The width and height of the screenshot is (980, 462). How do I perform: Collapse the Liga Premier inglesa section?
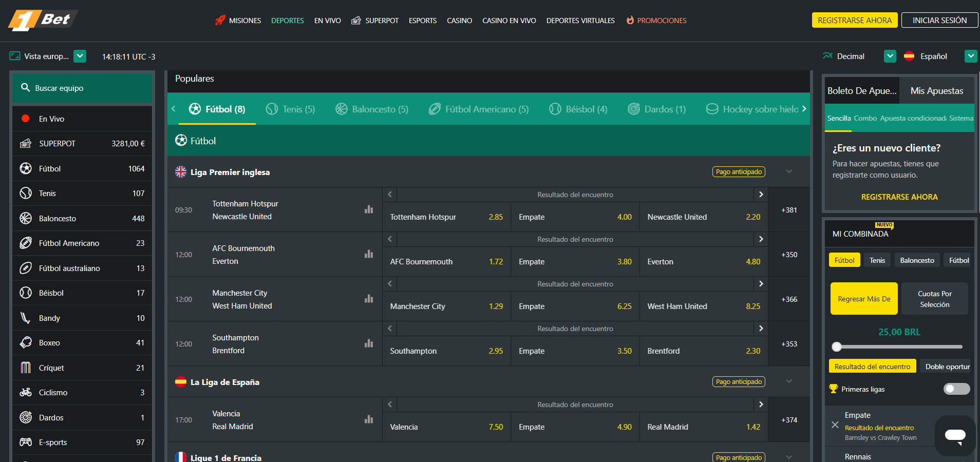click(789, 171)
